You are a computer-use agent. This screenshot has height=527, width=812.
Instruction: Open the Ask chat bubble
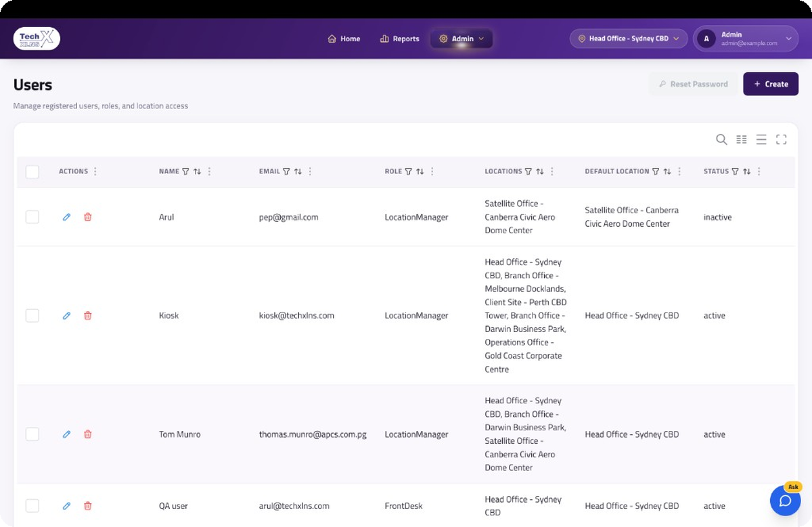[x=785, y=501]
